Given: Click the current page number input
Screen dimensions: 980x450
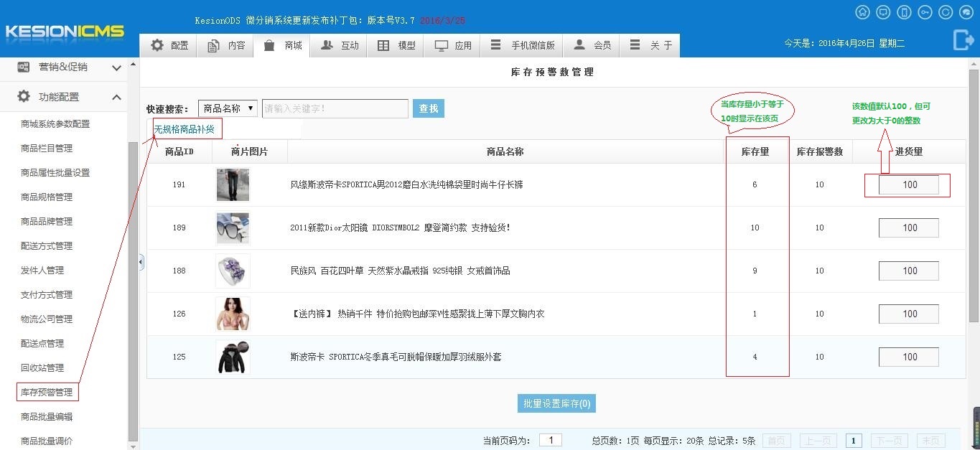Looking at the screenshot, I should click(551, 440).
